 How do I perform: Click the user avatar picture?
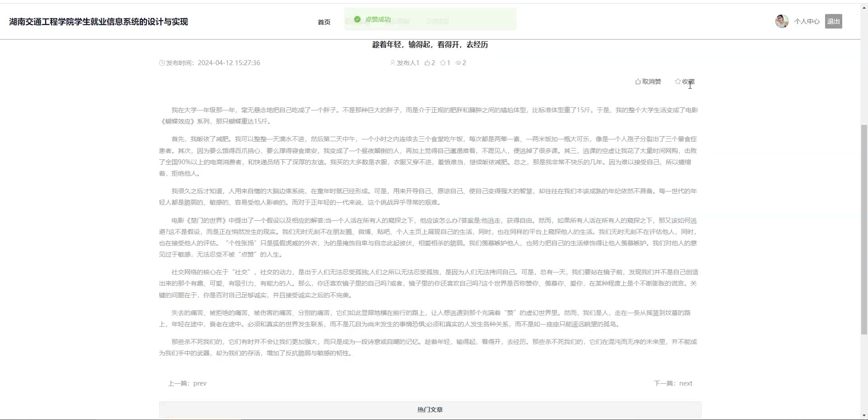(x=782, y=21)
